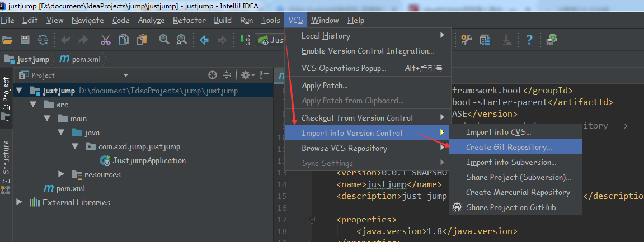Click the Undo arrow toolbar icon
The height and width of the screenshot is (242, 644).
[x=65, y=40]
